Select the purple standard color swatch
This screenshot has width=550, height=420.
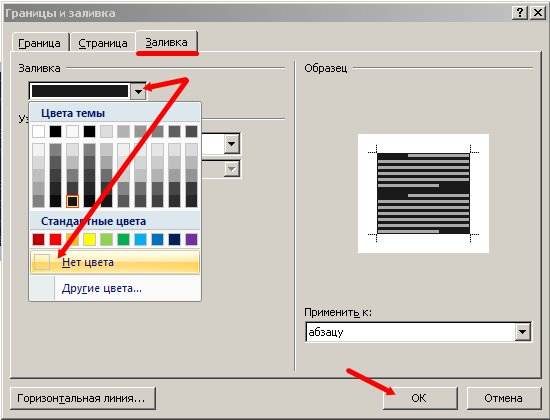(x=192, y=240)
